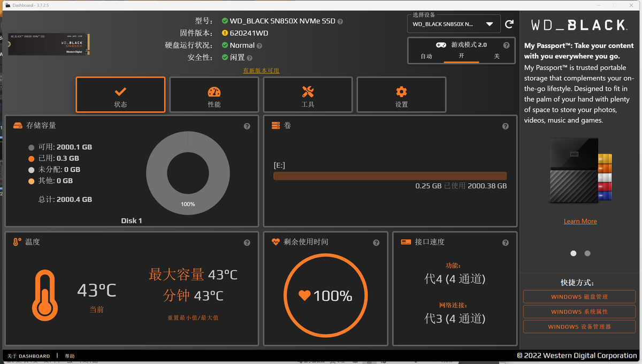Open WINDOWS 磁盘管理 shortcut
The height and width of the screenshot is (364, 642).
(x=579, y=297)
